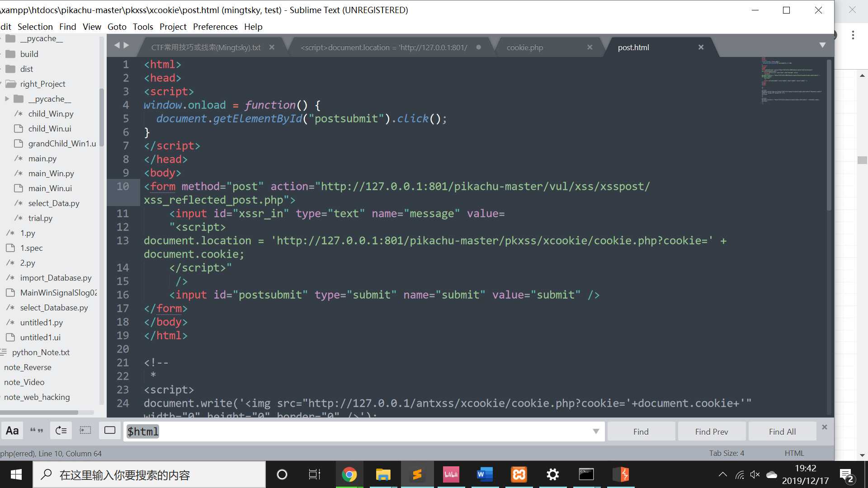Viewport: 868px width, 488px height.
Task: Open Project menu
Action: click(173, 27)
